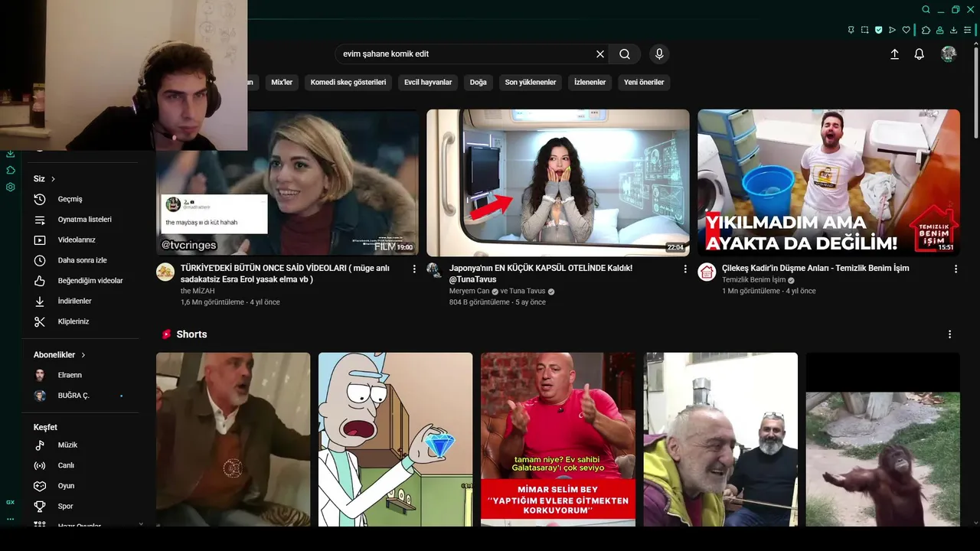Open more options for Once Said video
The image size is (980, 551).
tap(414, 269)
